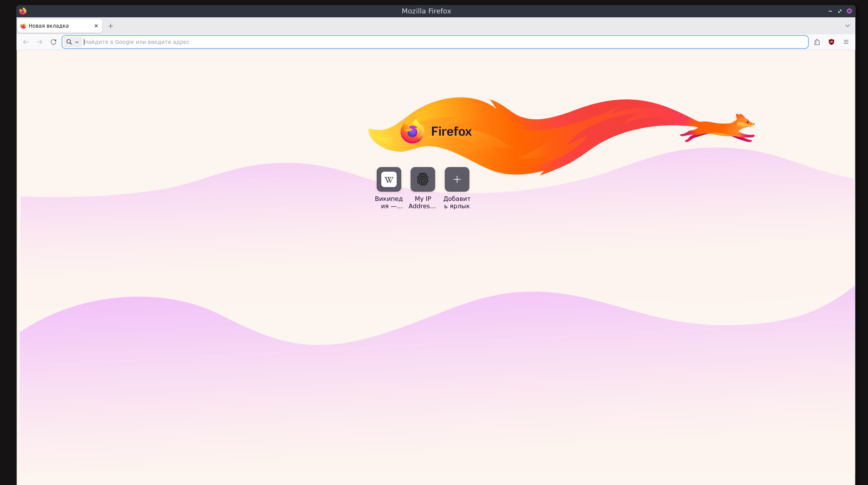Go back with the back arrow
Viewport: 868px width, 485px height.
pyautogui.click(x=26, y=42)
